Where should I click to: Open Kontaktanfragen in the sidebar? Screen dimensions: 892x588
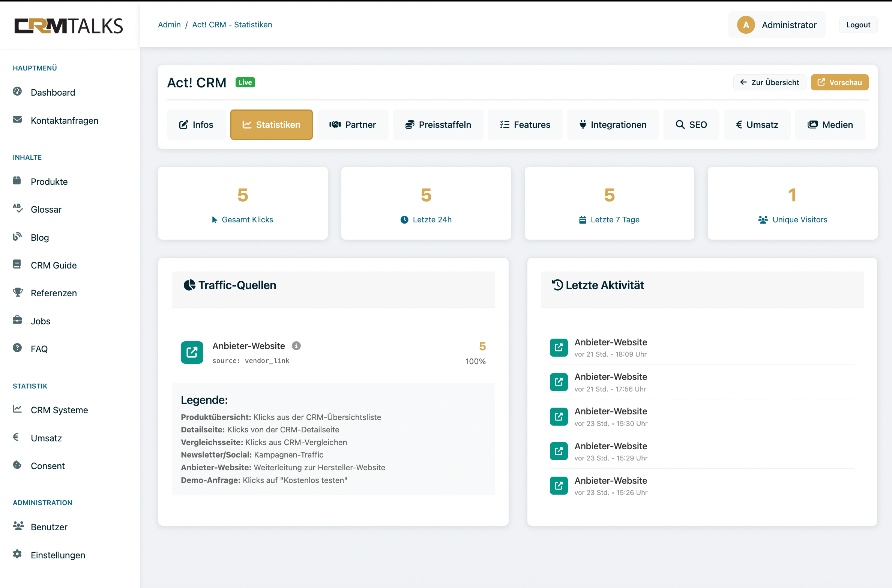pyautogui.click(x=65, y=121)
